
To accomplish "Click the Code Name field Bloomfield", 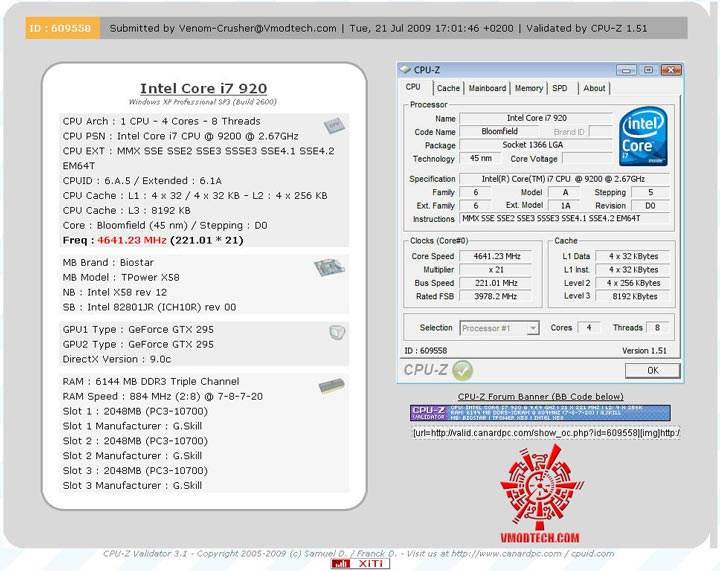I will (499, 132).
